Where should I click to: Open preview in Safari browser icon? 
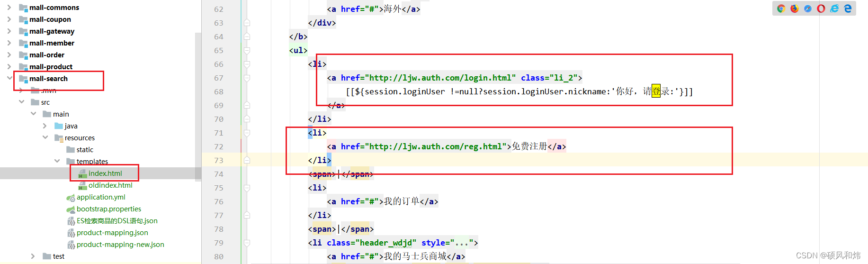pyautogui.click(x=808, y=9)
